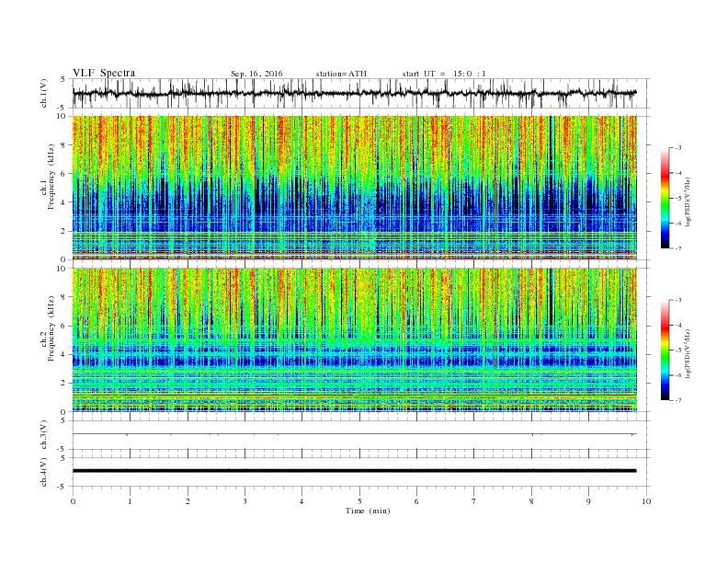
Task: Click the ch.2 frequency axis "6" tick label
Action: 64,326
